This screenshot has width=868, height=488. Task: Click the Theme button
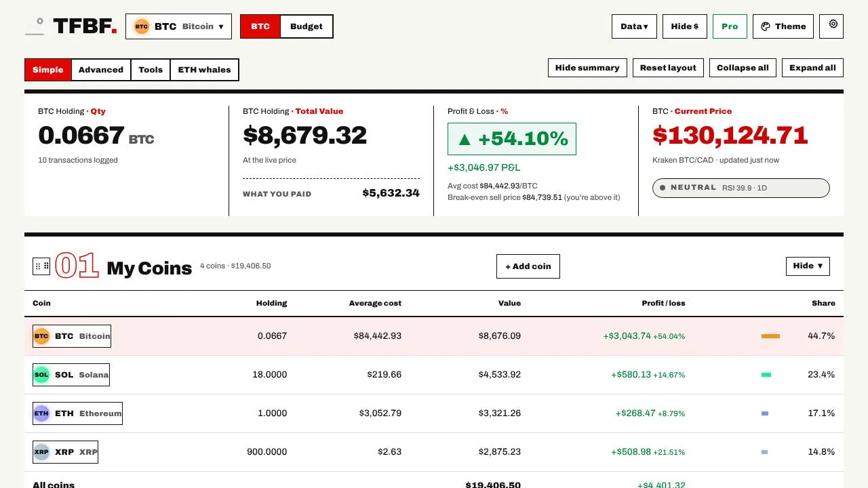[x=783, y=26]
